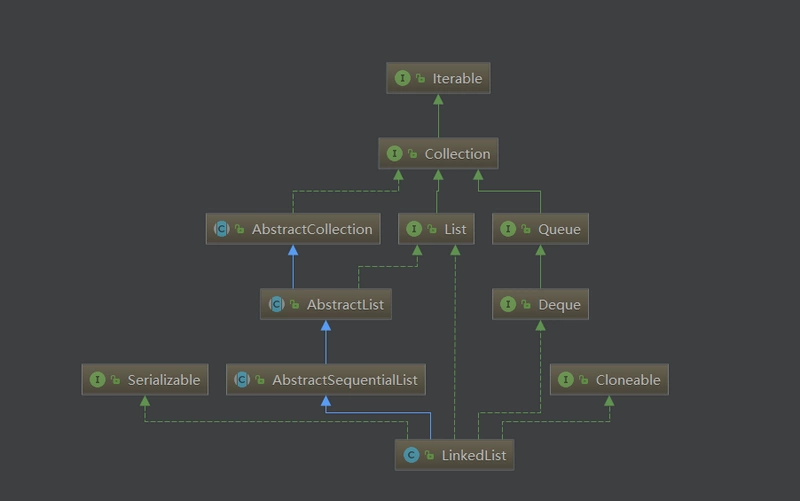Click the public visibility lock icon on AbstractList
The height and width of the screenshot is (501, 800).
pyautogui.click(x=294, y=305)
